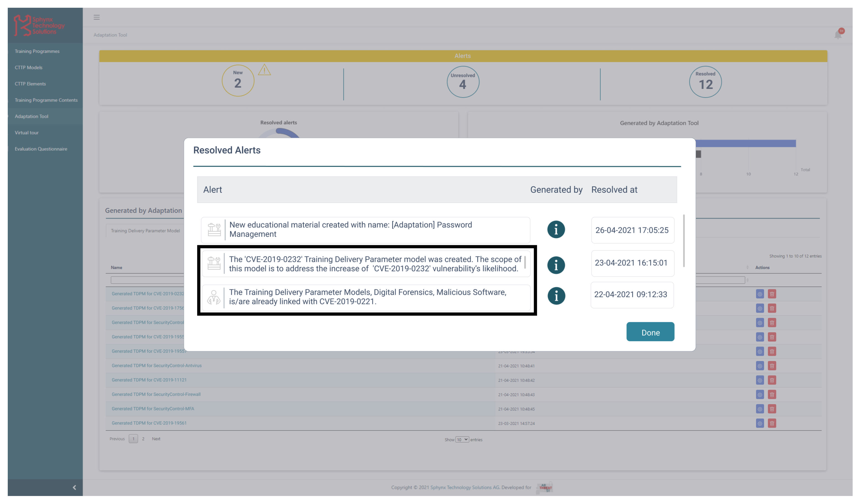Click blue settings icon for CVE-2019-19561 row
This screenshot has height=504, width=859.
760,423
